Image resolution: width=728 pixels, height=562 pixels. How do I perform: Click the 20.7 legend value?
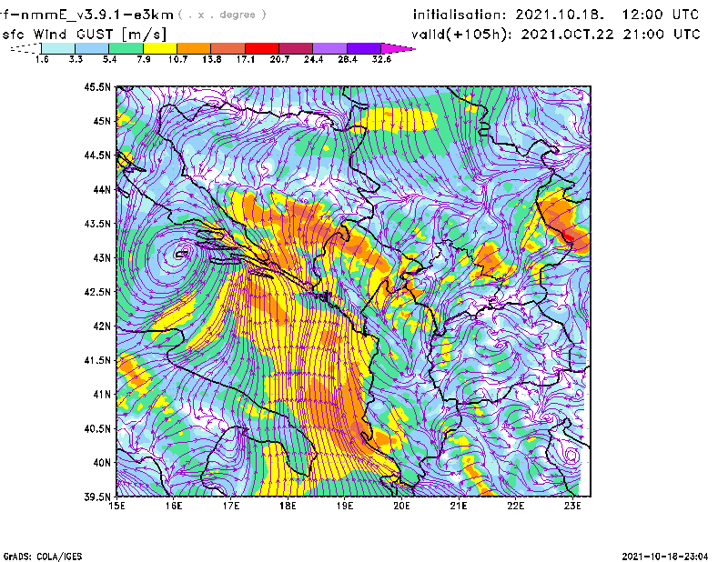pyautogui.click(x=279, y=59)
